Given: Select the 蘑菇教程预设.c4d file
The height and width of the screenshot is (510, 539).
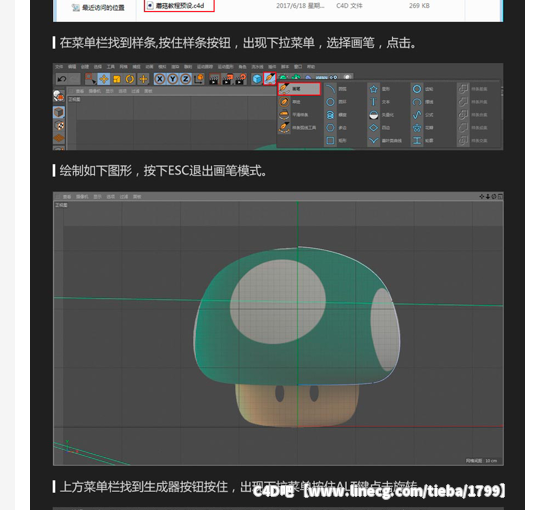Looking at the screenshot, I should coord(179,5).
